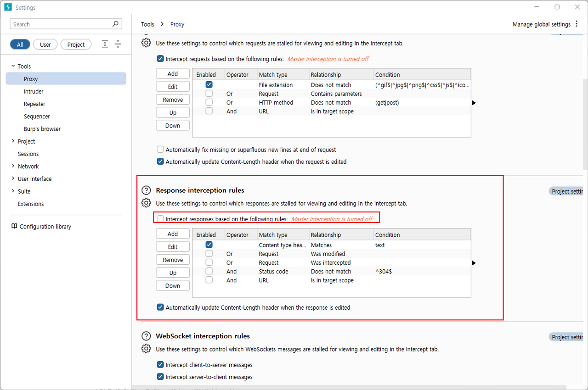Image resolution: width=588 pixels, height=390 pixels.
Task: Toggle Automatically fix missing new lines checkbox
Action: [160, 150]
